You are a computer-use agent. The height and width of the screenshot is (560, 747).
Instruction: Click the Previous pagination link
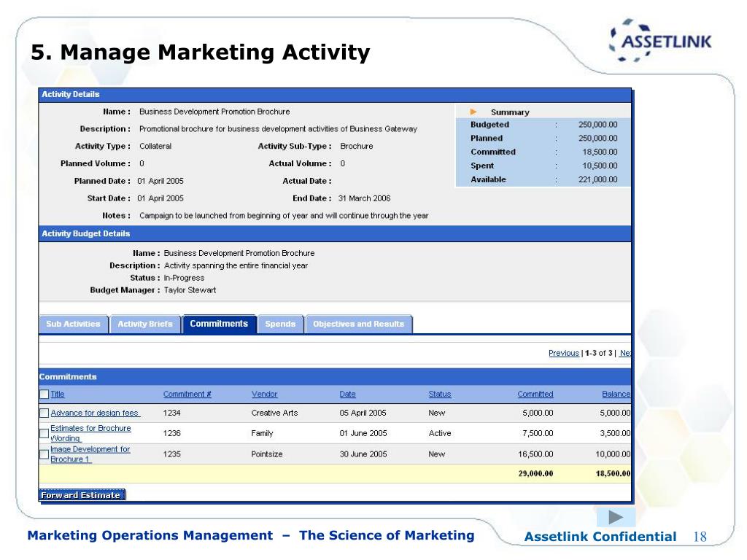click(x=564, y=354)
